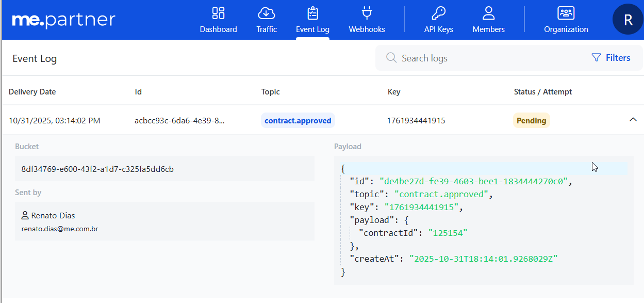Click the Traffic cloud download icon
This screenshot has width=644, height=303.
(x=267, y=13)
